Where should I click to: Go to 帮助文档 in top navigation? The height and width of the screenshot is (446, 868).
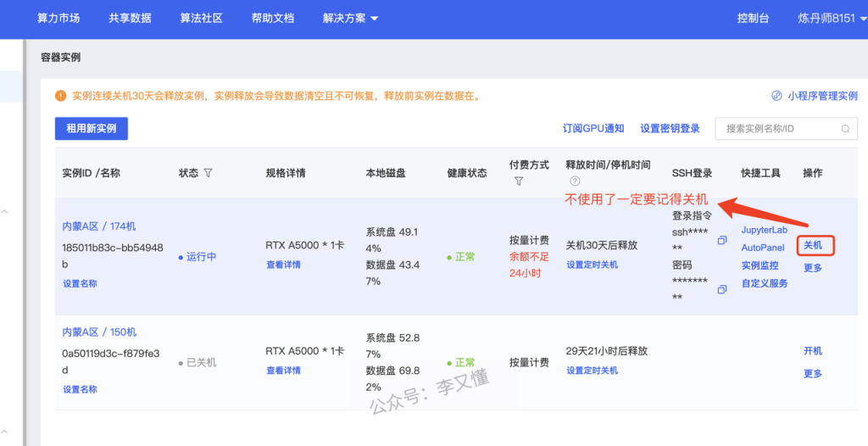pyautogui.click(x=273, y=18)
